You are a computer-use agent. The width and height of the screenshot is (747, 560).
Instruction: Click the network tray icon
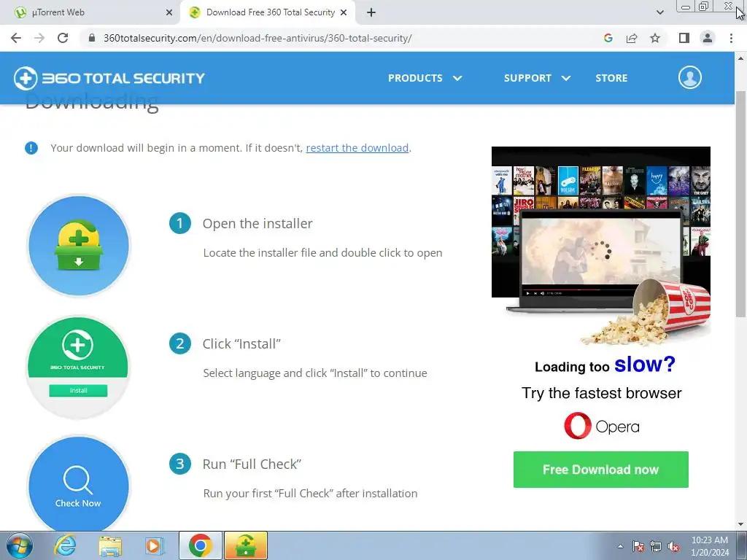tap(656, 546)
